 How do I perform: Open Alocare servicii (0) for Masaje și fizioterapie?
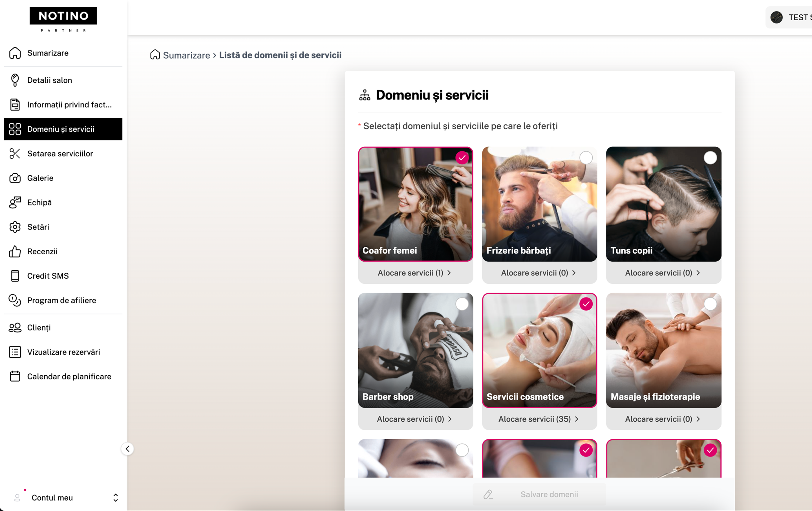coord(663,419)
